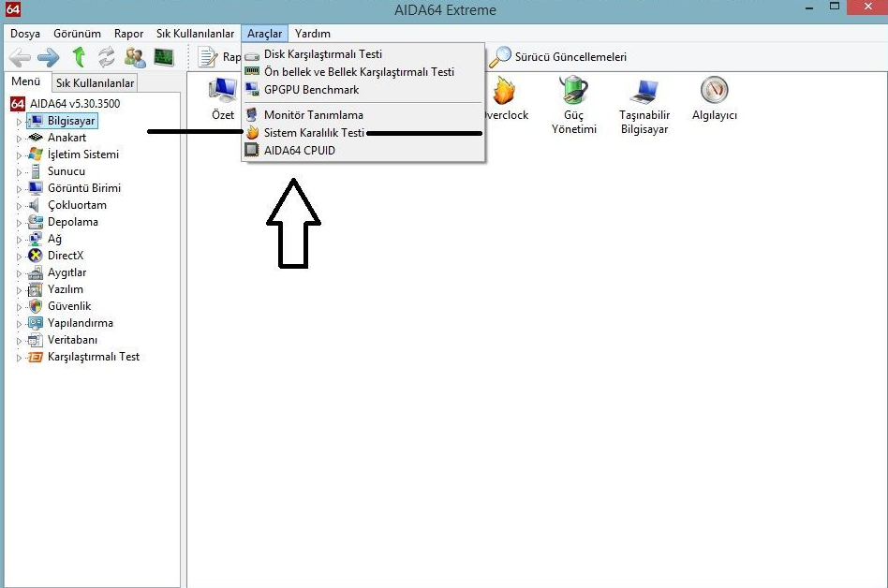Viewport: 888px width, 588px height.
Task: Click the Depolama drive icon
Action: (x=35, y=222)
